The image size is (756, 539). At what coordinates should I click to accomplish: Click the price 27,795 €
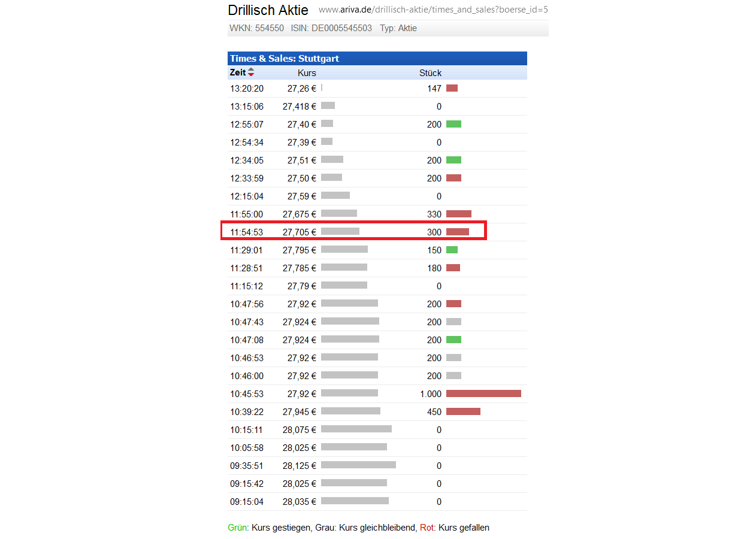300,250
